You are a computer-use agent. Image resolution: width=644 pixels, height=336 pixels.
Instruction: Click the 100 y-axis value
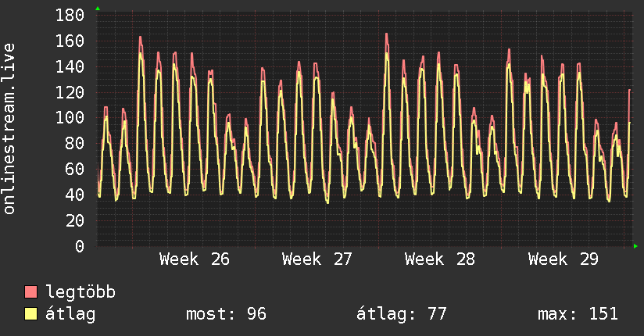point(70,118)
